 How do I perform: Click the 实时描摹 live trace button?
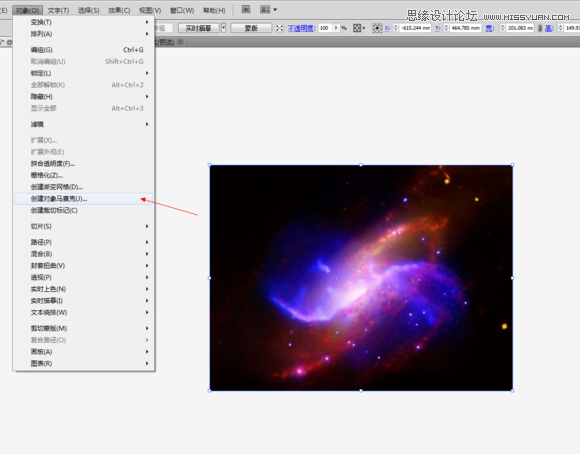(198, 28)
